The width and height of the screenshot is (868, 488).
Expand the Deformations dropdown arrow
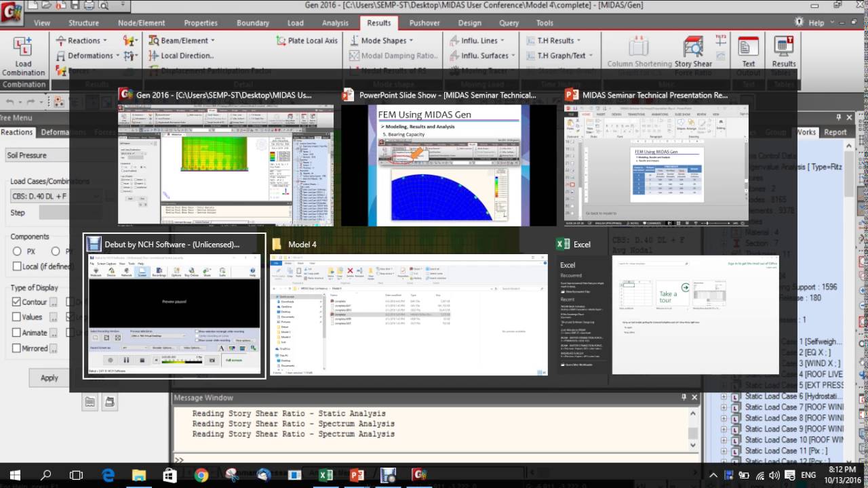tap(117, 56)
